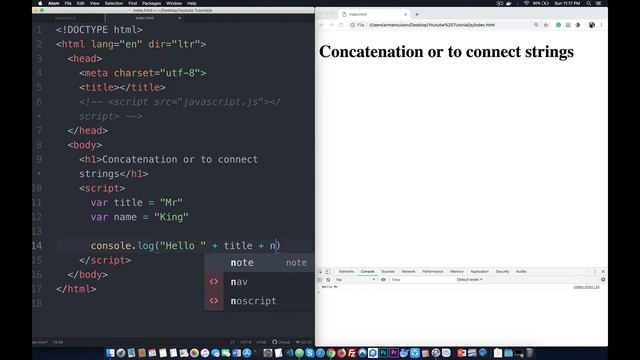The width and height of the screenshot is (640, 360).
Task: Go back in Chrome
Action: click(x=321, y=25)
